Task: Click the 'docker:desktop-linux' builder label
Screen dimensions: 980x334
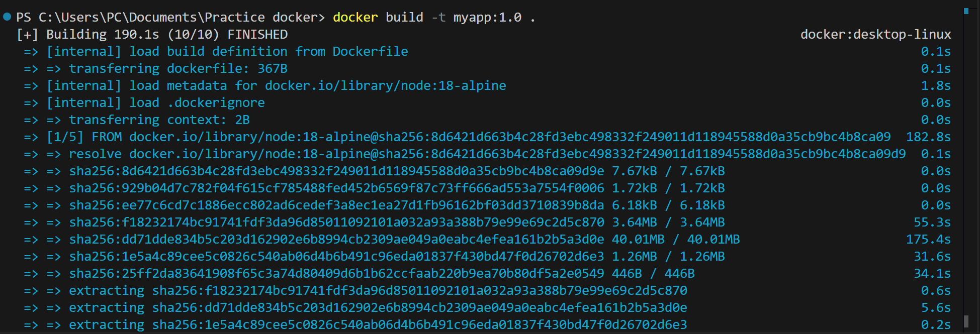Action: pos(875,35)
